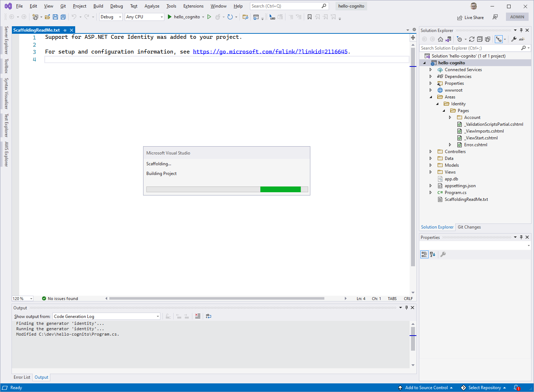Click the green Start Without Debugging arrow
This screenshot has height=392, width=534.
[209, 17]
